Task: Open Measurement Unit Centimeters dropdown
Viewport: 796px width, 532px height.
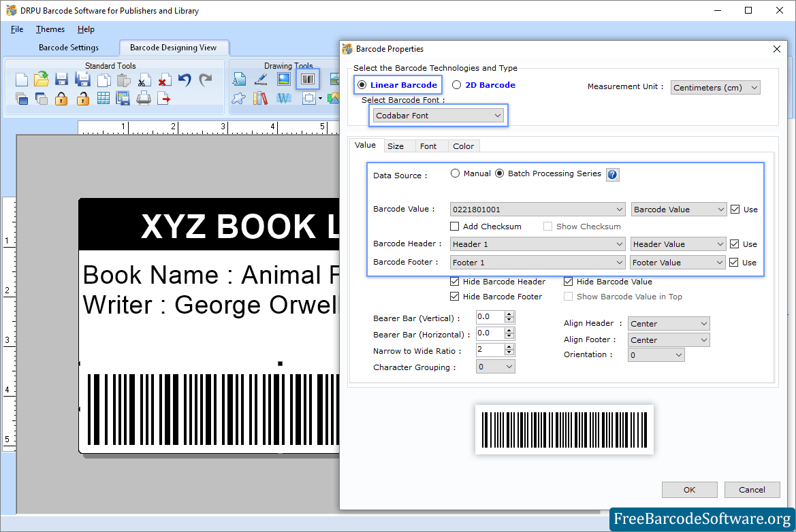Action: point(715,87)
